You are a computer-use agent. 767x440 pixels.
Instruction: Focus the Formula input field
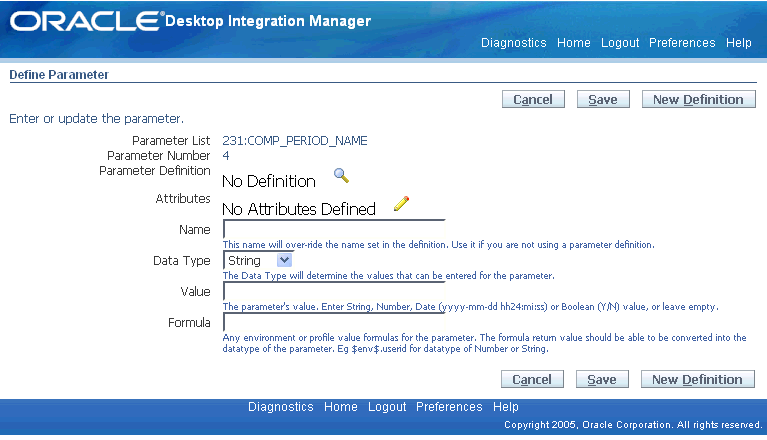[x=334, y=322]
